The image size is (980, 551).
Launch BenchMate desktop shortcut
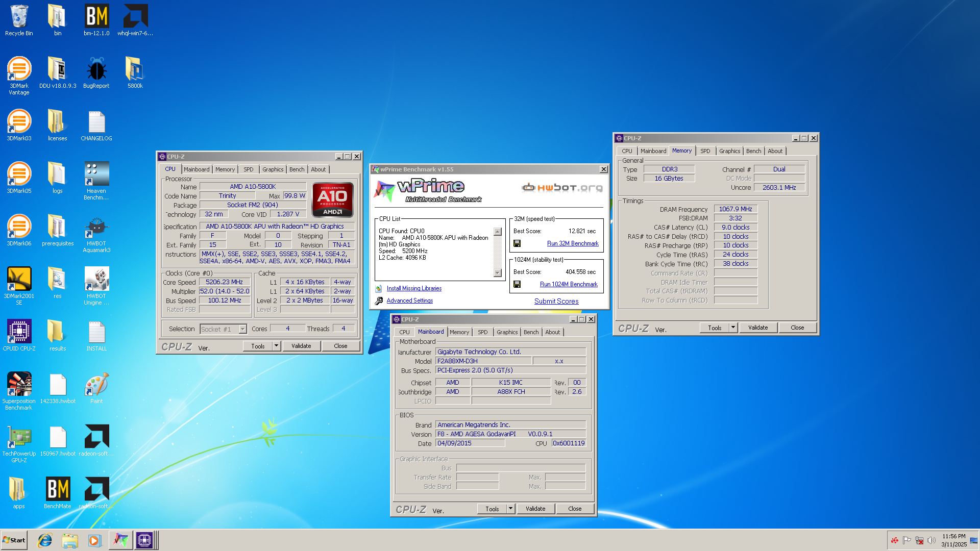58,493
